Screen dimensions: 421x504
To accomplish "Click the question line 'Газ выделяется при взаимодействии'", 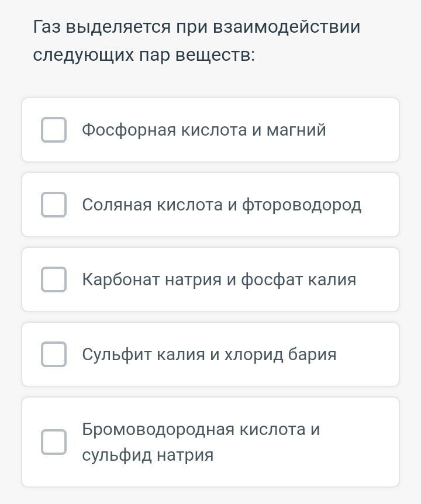I will point(196,27).
